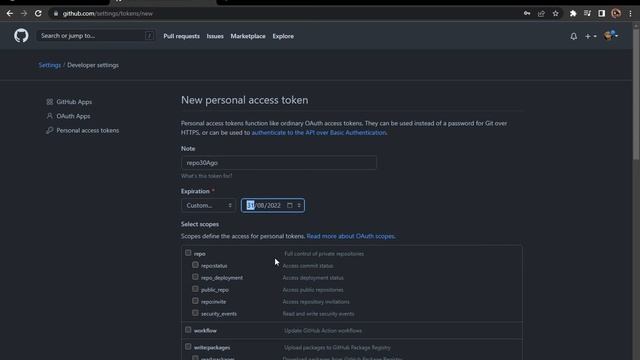Open Explore in top navigation
640x360 pixels.
(x=283, y=36)
